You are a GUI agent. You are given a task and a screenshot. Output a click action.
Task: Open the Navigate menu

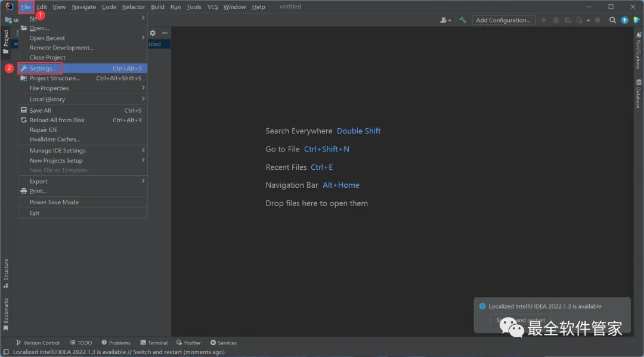pos(84,7)
